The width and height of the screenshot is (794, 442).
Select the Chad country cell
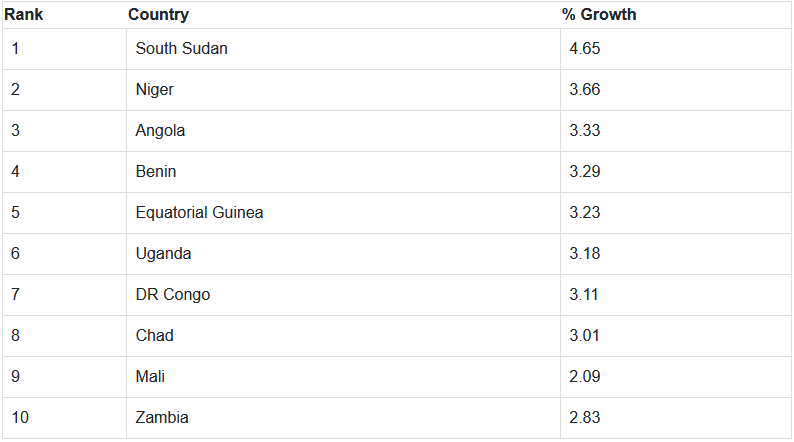click(x=154, y=336)
